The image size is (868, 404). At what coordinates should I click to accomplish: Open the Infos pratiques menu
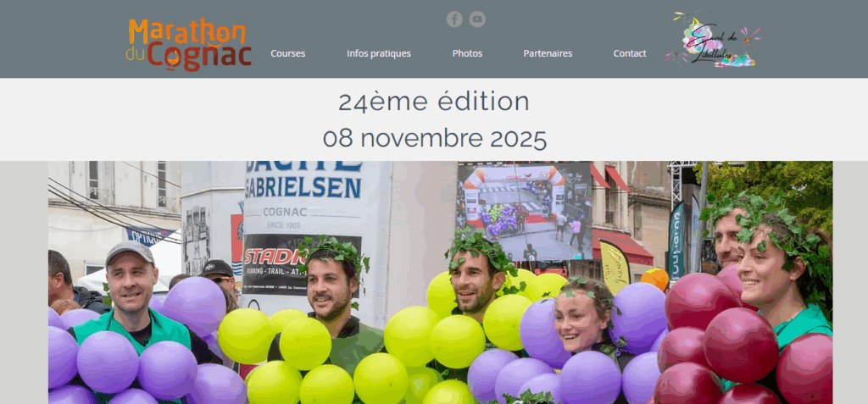tap(379, 53)
